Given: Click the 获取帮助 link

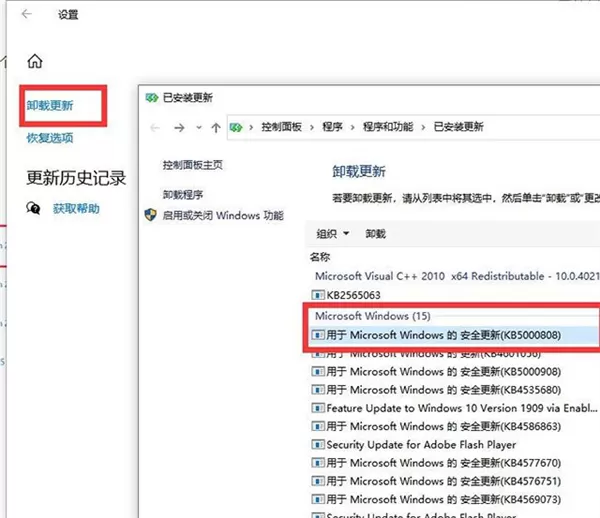Looking at the screenshot, I should click(76, 209).
